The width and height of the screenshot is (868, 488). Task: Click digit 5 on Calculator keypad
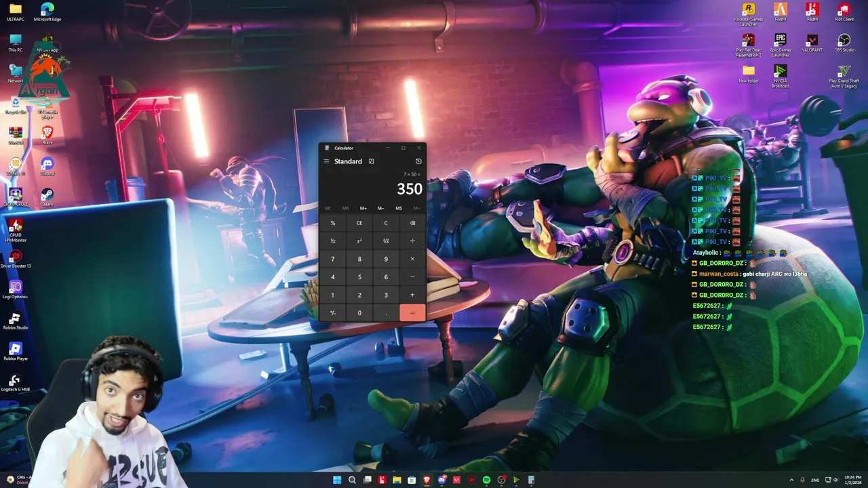click(359, 277)
